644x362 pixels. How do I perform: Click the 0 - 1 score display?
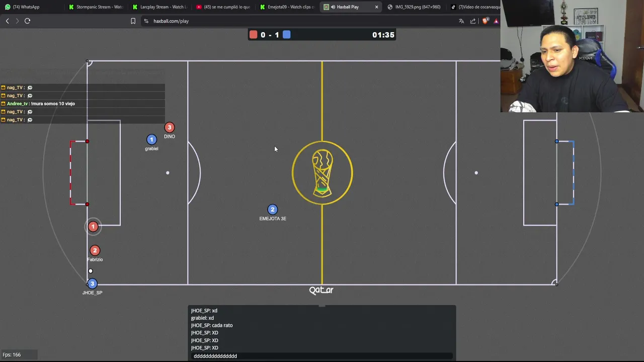click(270, 35)
